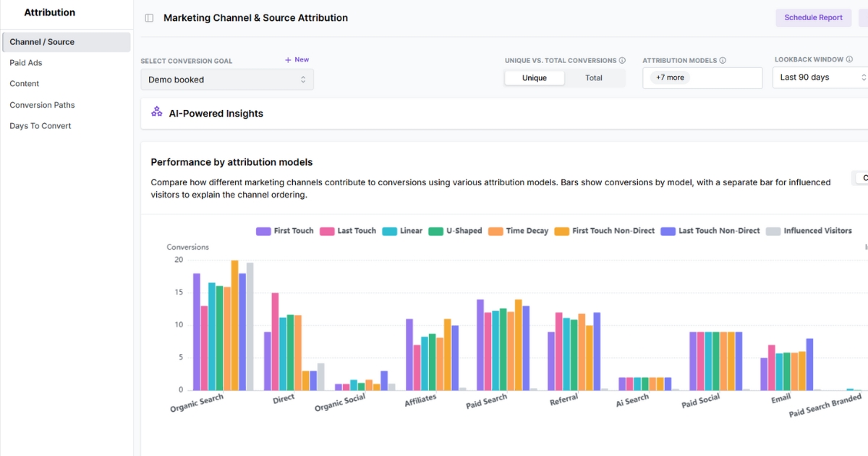Open the Conversion Paths section
The width and height of the screenshot is (868, 456).
coord(42,105)
